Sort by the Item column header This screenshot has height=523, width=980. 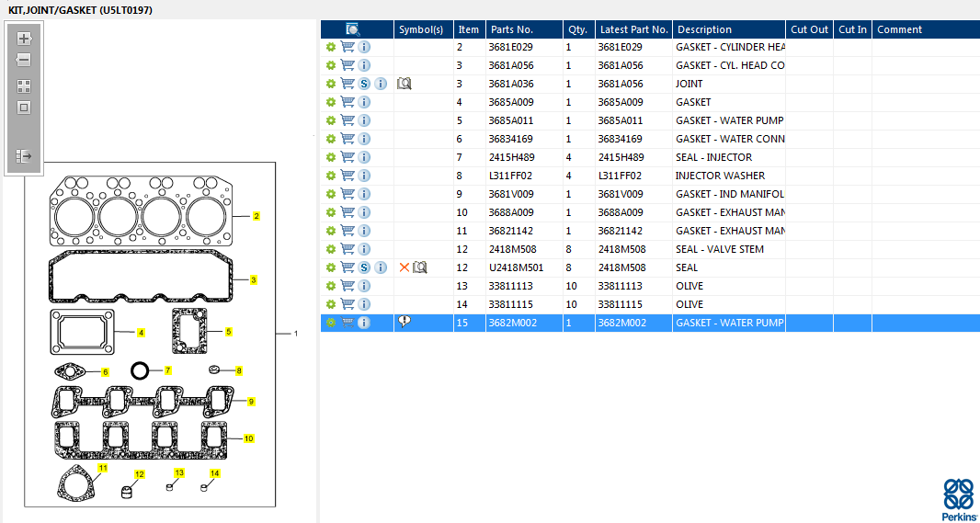click(x=470, y=29)
